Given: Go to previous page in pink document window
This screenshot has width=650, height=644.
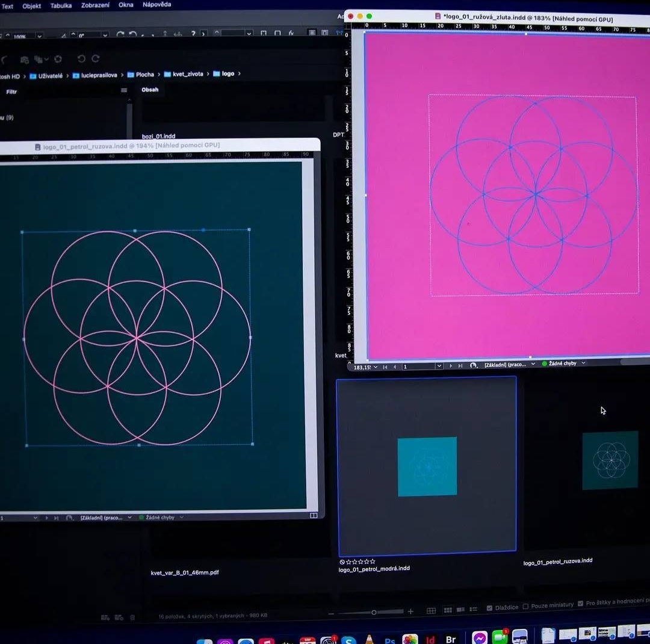Looking at the screenshot, I should (395, 367).
